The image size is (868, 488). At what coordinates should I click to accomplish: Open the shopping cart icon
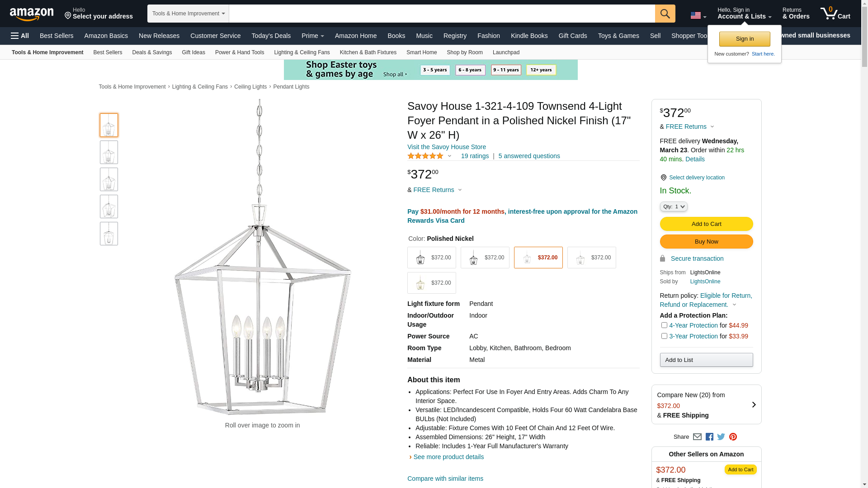(x=835, y=14)
